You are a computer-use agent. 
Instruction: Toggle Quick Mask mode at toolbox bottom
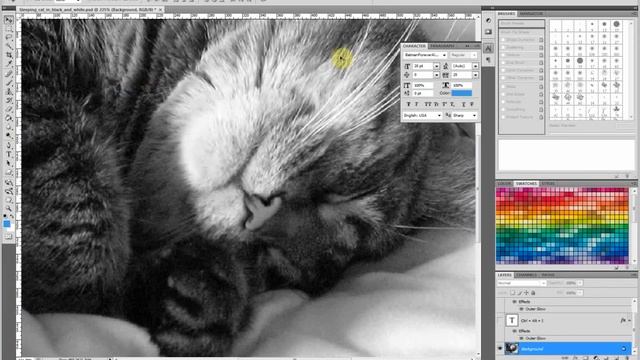point(8,236)
